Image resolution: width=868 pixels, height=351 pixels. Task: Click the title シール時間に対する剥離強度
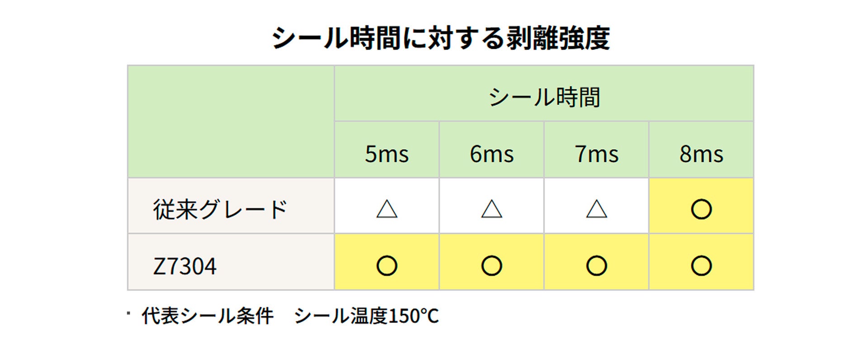click(x=440, y=38)
